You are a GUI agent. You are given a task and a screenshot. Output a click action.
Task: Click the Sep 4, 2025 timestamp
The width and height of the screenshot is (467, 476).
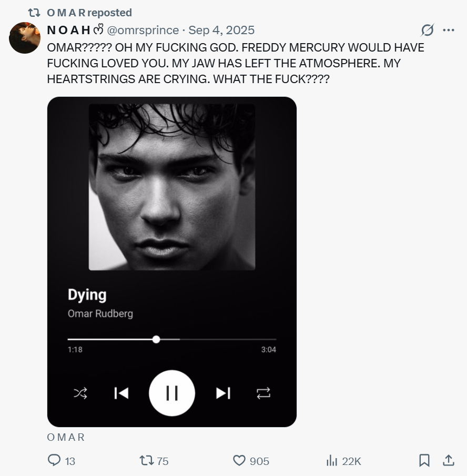pyautogui.click(x=221, y=31)
